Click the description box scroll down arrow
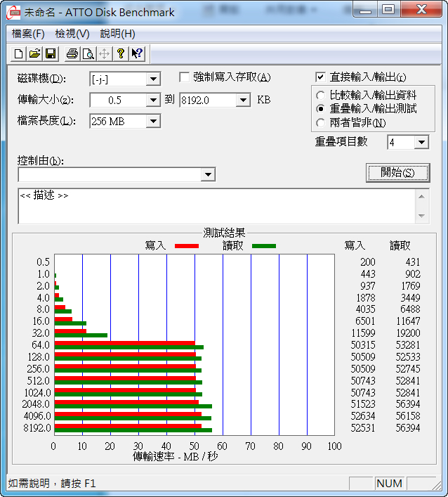This screenshot has height=497, width=448. pyautogui.click(x=421, y=216)
